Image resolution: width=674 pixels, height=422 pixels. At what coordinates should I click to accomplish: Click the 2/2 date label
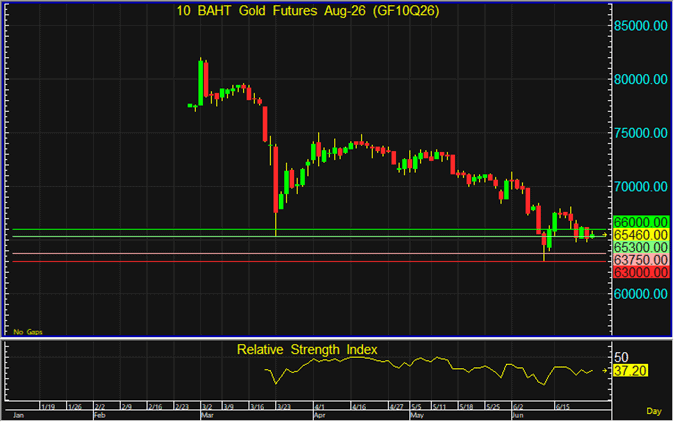[100, 407]
